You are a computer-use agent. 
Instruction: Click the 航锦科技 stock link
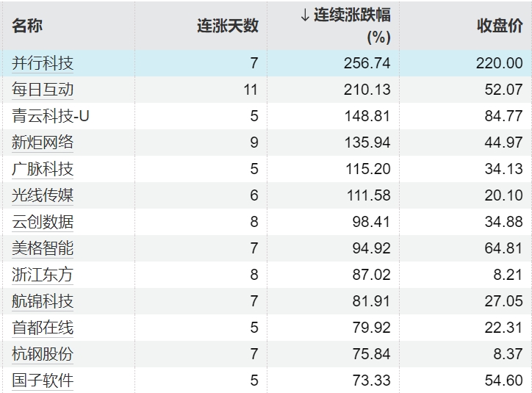[43, 302]
